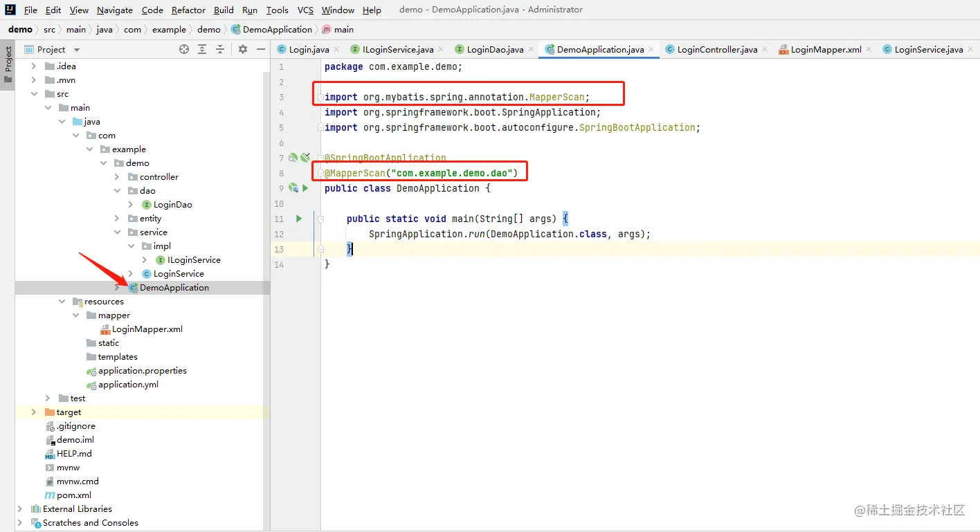Click SpringApplication.run code on line 12

[427, 234]
